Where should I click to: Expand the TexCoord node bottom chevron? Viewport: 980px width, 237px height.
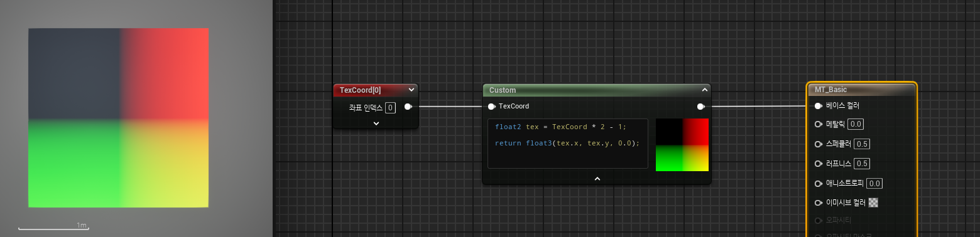376,123
